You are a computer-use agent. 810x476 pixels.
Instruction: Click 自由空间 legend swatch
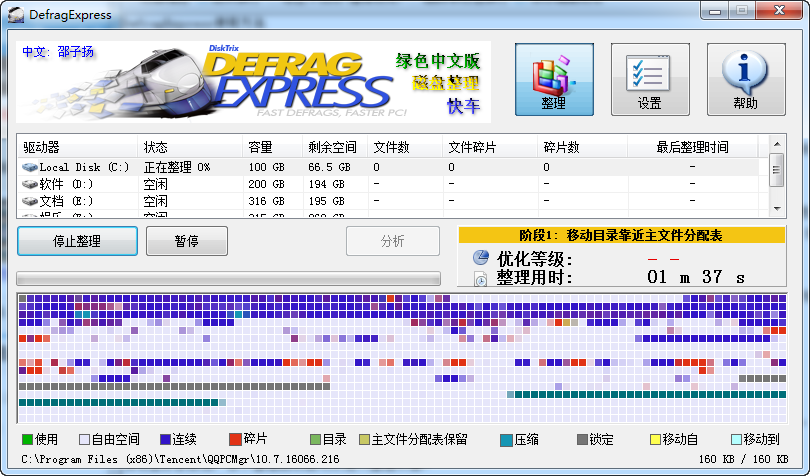[x=84, y=440]
